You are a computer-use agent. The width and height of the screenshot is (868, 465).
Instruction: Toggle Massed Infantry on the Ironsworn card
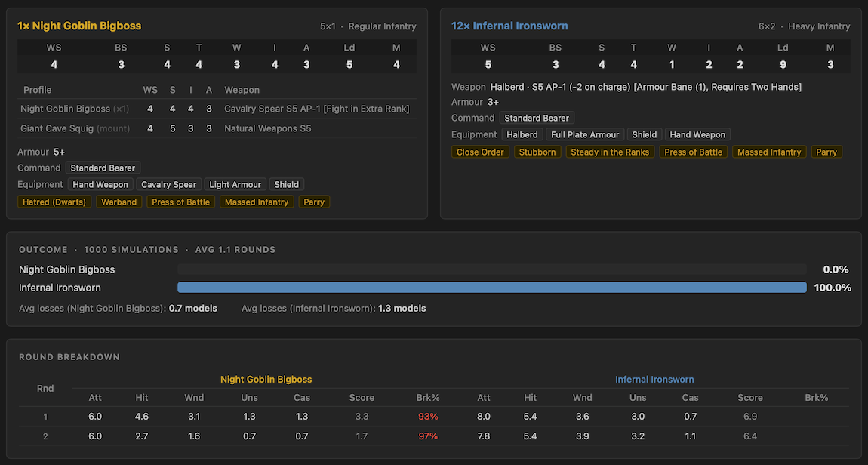tap(769, 151)
